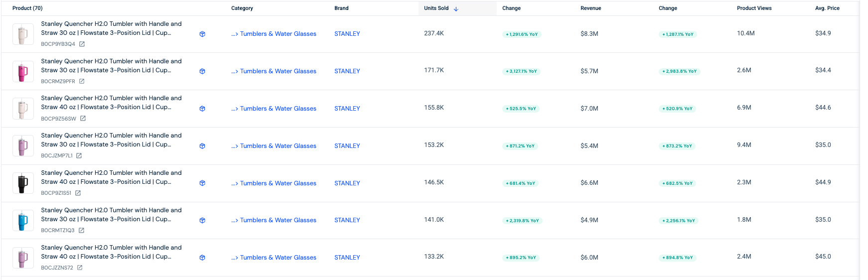This screenshot has height=280, width=868.
Task: Click the cube icon in the 146.5K units row
Action: point(202,183)
